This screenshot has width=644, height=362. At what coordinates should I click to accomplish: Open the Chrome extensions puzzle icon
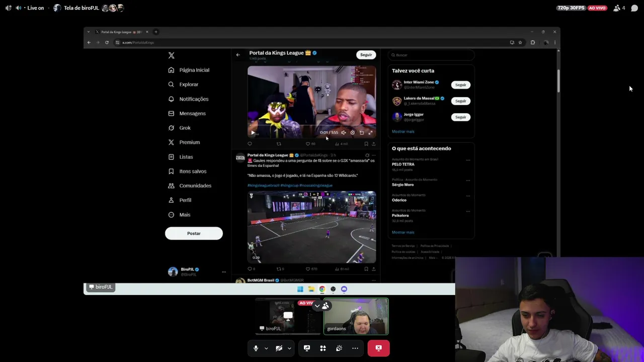click(533, 42)
